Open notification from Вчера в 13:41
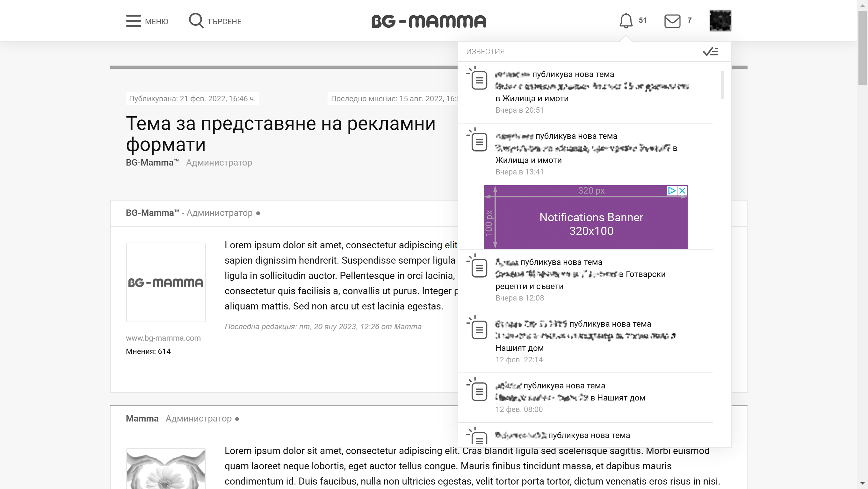Screen dimensions: 868x489 click(586, 154)
